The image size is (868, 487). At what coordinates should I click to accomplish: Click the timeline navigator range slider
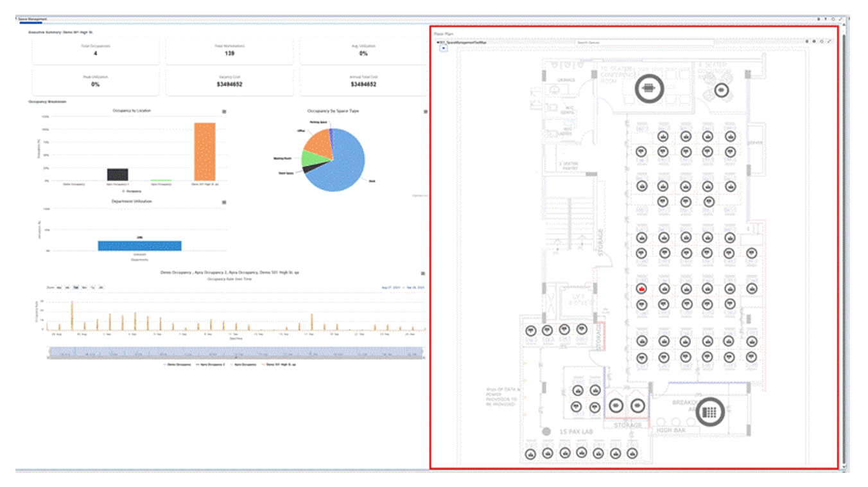pyautogui.click(x=235, y=351)
